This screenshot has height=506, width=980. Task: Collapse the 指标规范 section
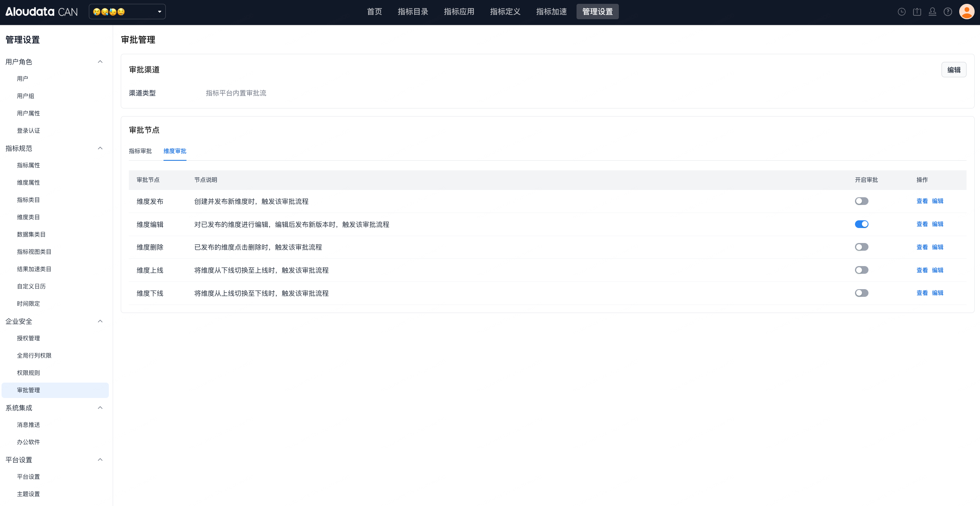[x=100, y=148]
